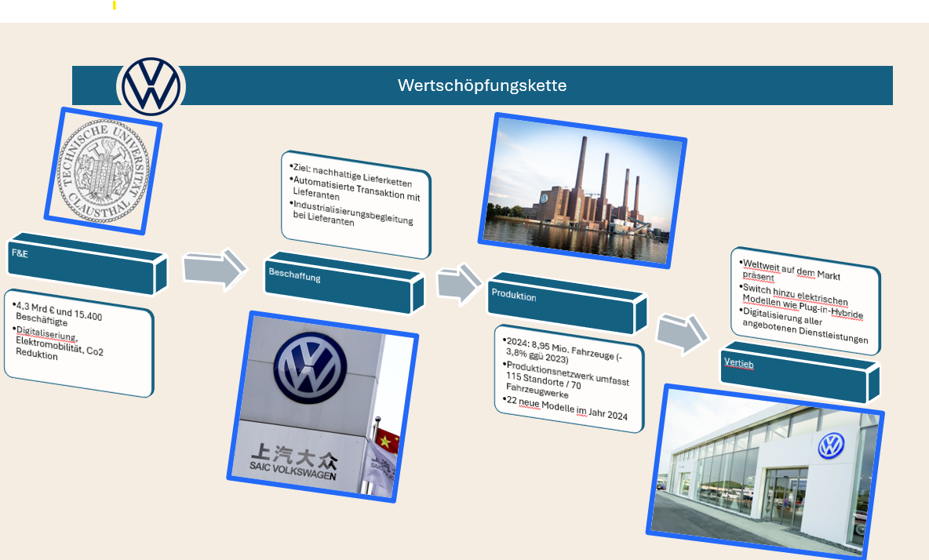Viewport: 929px width, 560px height.
Task: Select the text box about 4,3 Mrd € and Beschäftigte
Action: point(78,342)
